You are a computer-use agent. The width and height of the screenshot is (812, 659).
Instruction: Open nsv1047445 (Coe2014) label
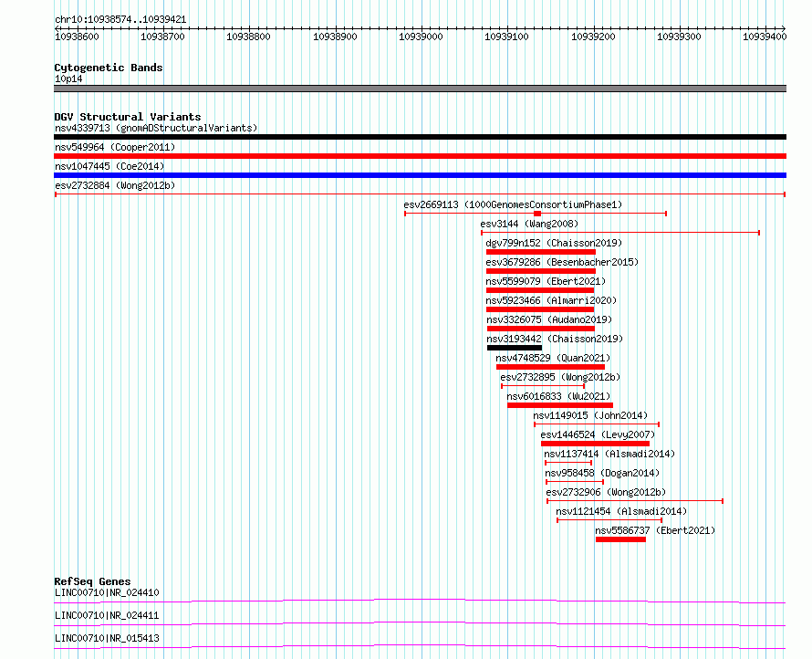click(x=109, y=166)
